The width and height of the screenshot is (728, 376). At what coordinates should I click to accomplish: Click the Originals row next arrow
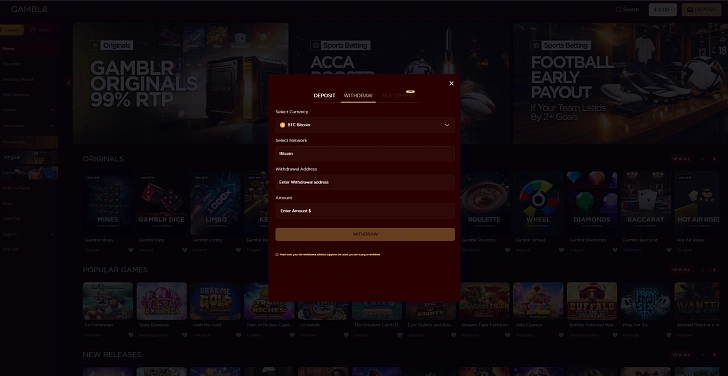pyautogui.click(x=714, y=159)
